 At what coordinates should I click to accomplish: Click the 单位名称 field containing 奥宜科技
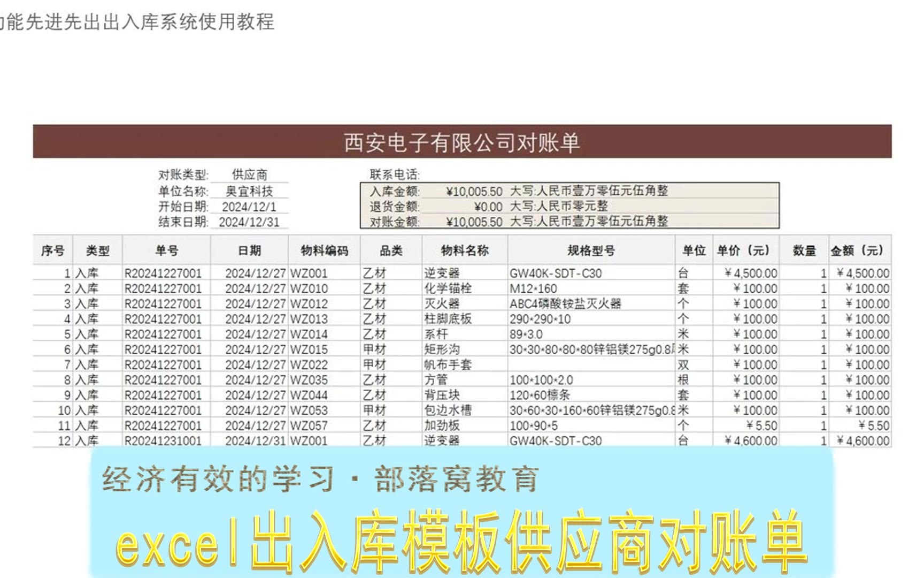tap(249, 191)
